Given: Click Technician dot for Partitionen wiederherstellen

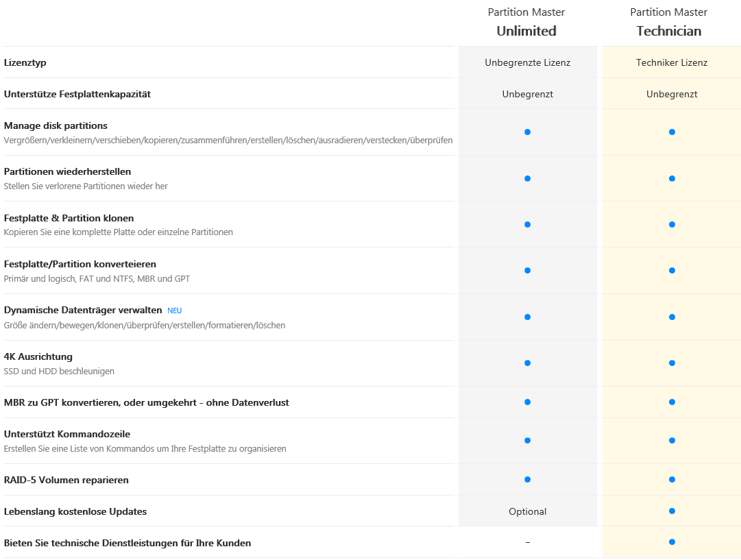Looking at the screenshot, I should point(672,178).
